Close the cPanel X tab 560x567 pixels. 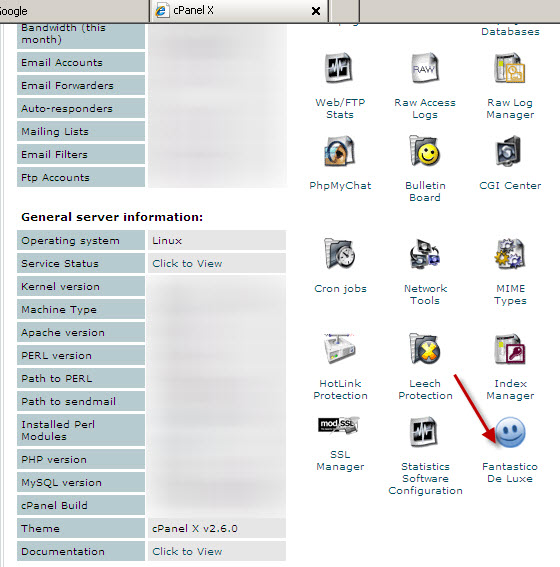pyautogui.click(x=316, y=11)
